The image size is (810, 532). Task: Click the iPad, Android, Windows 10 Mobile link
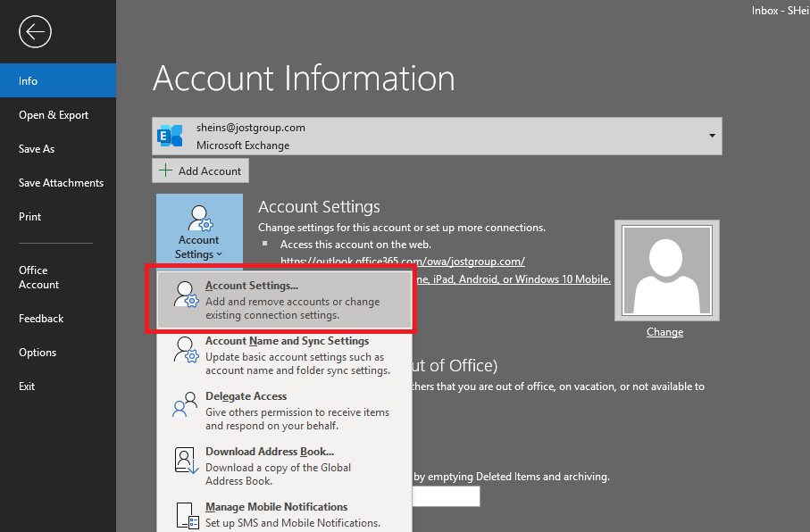pyautogui.click(x=512, y=279)
